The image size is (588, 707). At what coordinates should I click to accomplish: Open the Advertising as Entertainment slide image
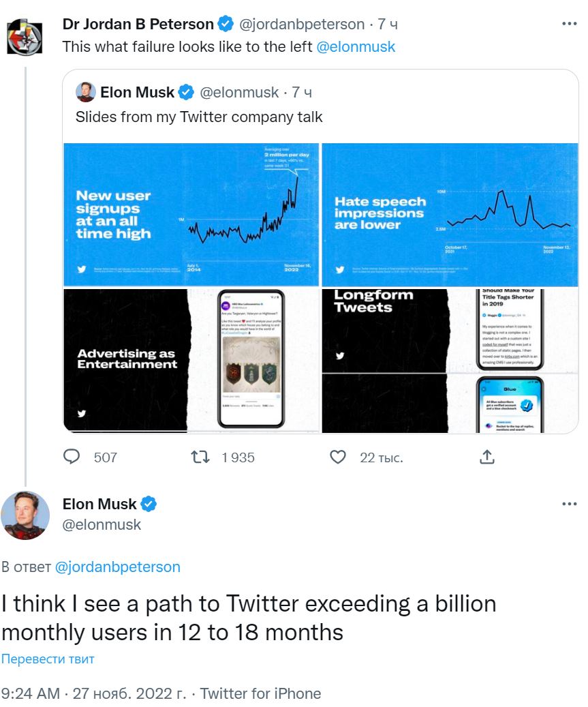[191, 361]
